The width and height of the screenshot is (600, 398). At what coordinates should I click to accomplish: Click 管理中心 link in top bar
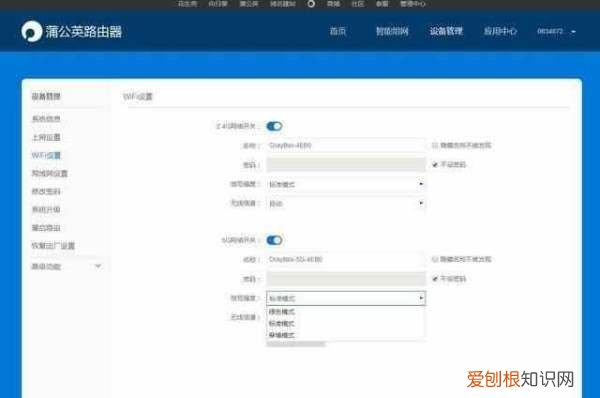412,4
